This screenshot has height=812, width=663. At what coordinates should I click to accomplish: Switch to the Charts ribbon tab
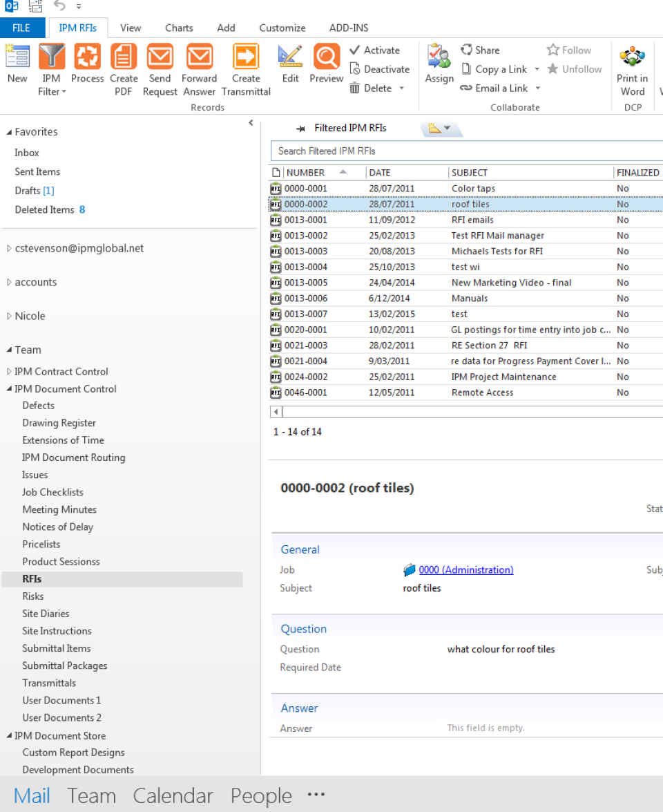coord(178,28)
